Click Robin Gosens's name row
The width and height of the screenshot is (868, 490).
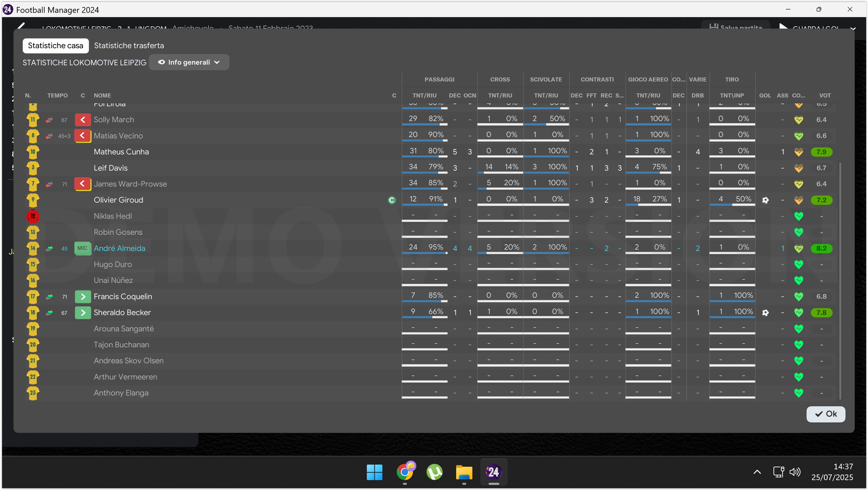point(118,232)
